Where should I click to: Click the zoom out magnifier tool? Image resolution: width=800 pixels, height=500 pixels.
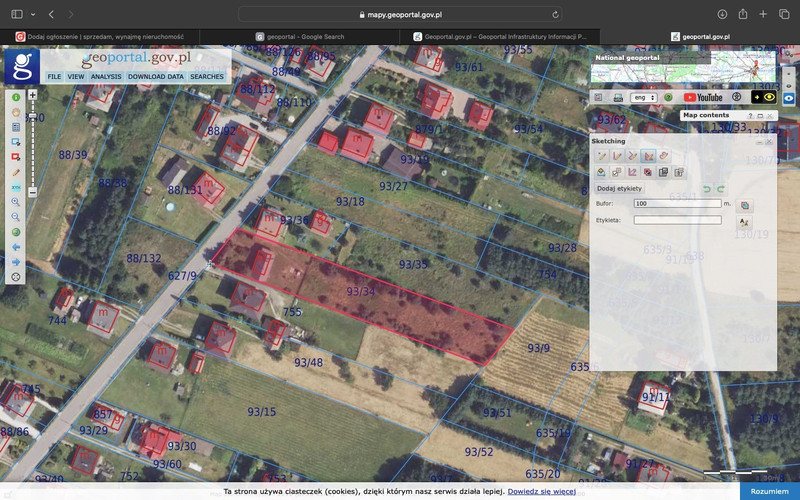pos(16,217)
